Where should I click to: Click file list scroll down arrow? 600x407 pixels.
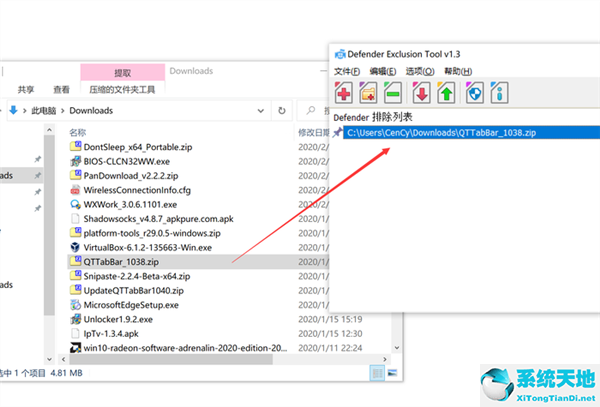397,348
